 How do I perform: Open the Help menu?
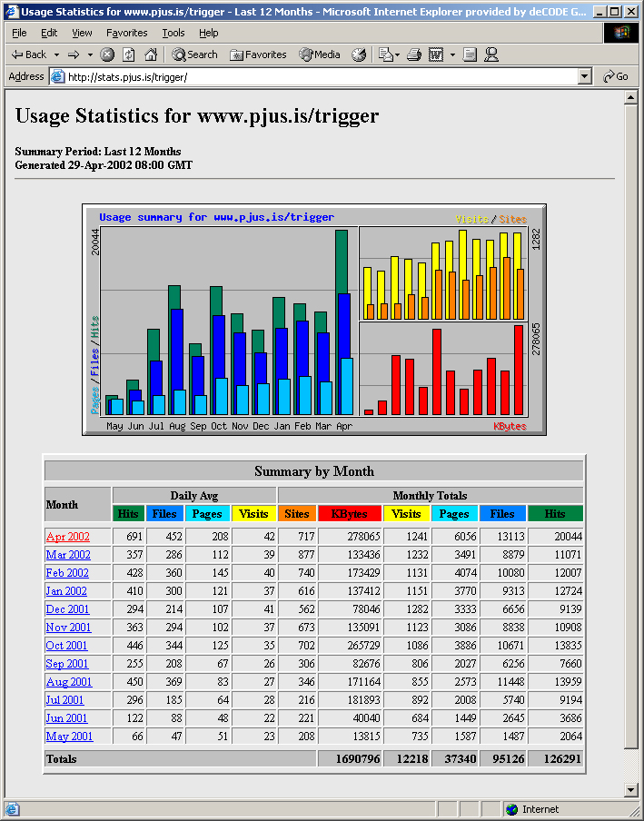pyautogui.click(x=208, y=33)
